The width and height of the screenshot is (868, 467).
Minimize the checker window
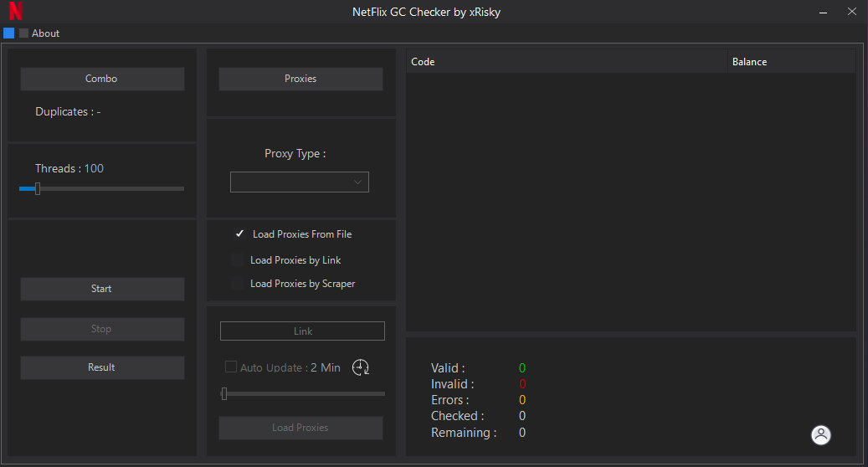click(x=823, y=12)
